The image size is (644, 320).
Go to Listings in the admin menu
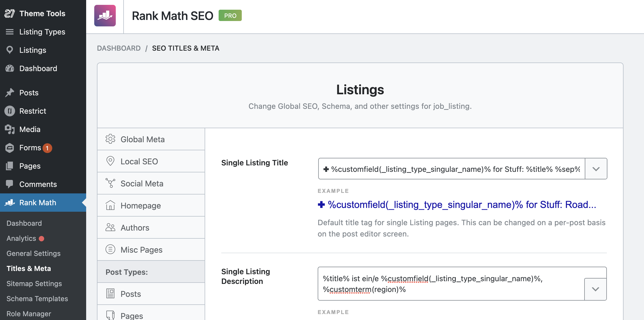point(43,50)
